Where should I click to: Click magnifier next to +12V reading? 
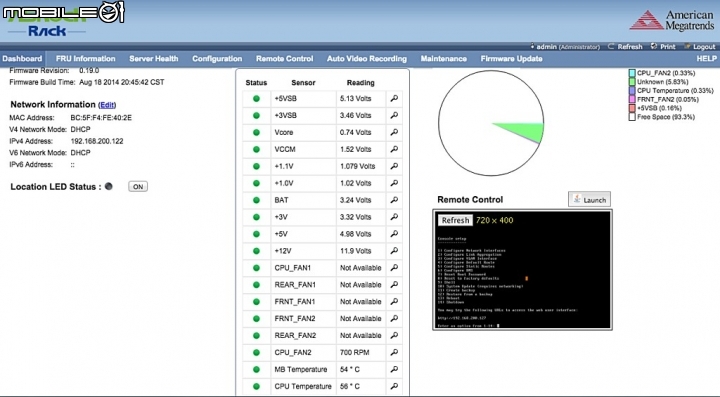coord(394,251)
